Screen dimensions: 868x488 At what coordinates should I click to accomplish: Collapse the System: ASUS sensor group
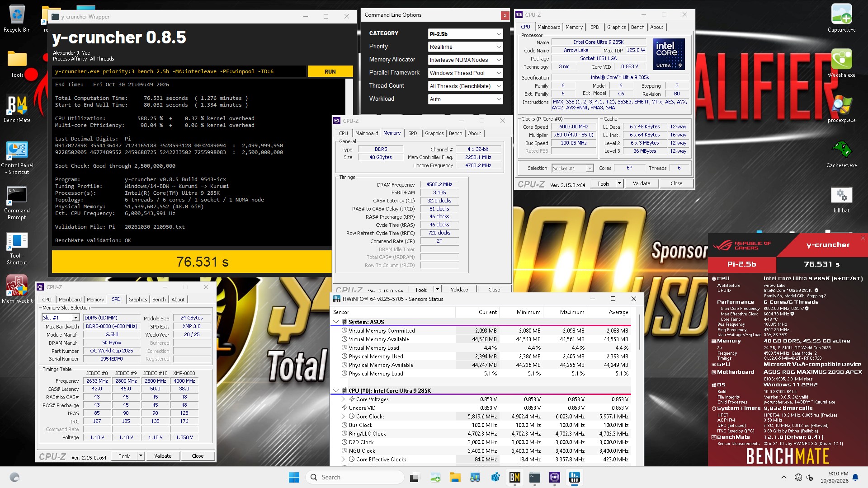point(336,322)
